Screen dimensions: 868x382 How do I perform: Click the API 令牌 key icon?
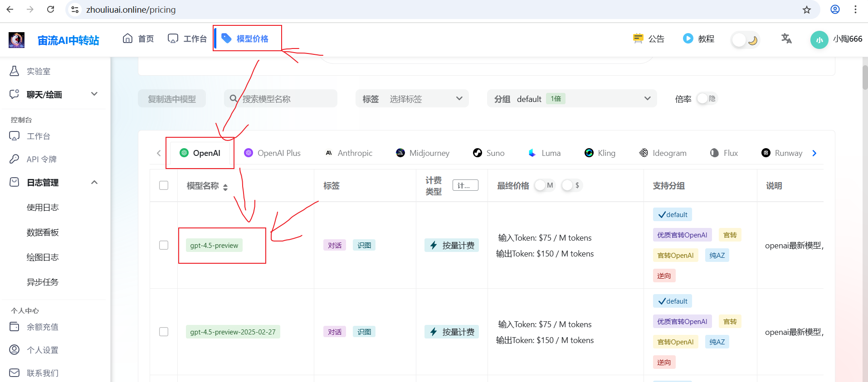click(x=15, y=159)
